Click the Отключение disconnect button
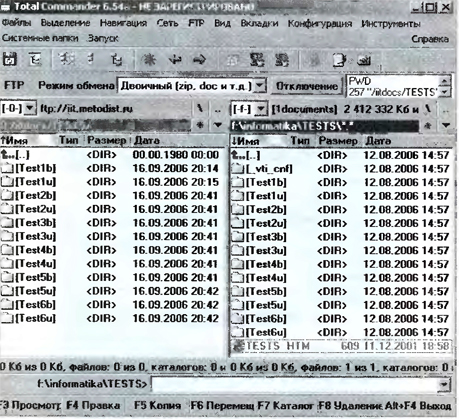The image size is (459, 419). coord(307,86)
